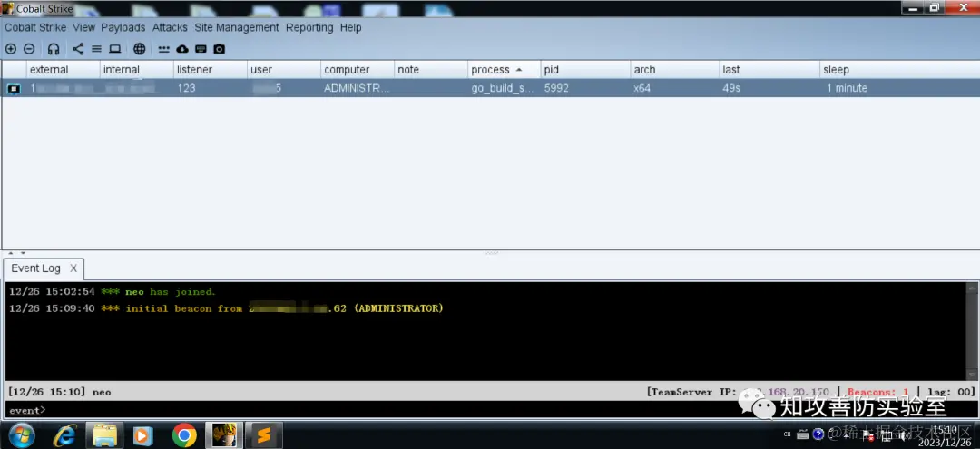Switch to pivot graph view icon
This screenshot has width=980, height=449.
[77, 49]
